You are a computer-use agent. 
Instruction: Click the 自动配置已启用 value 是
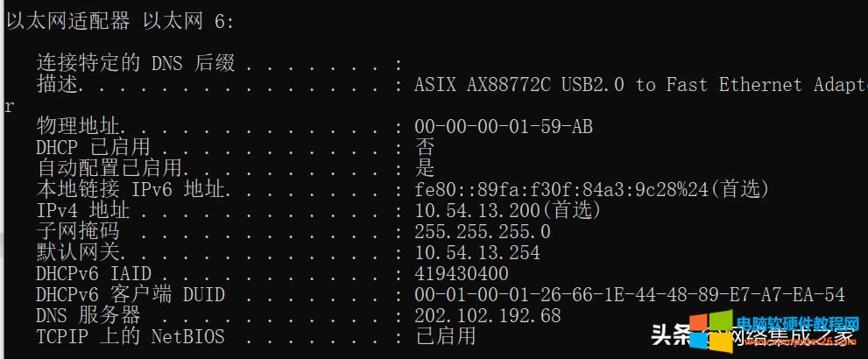pos(425,168)
